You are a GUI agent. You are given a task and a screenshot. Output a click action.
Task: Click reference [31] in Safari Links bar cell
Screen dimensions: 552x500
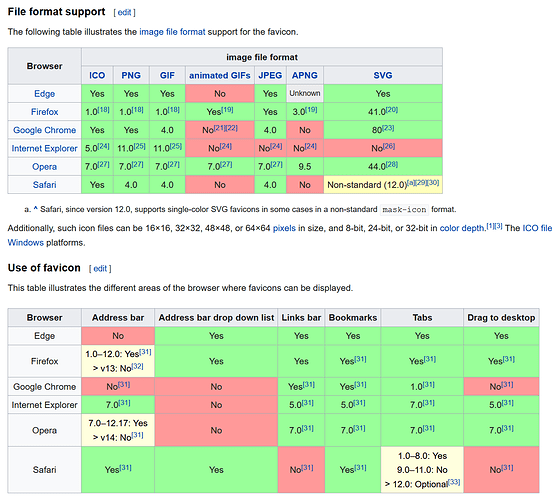click(x=307, y=468)
